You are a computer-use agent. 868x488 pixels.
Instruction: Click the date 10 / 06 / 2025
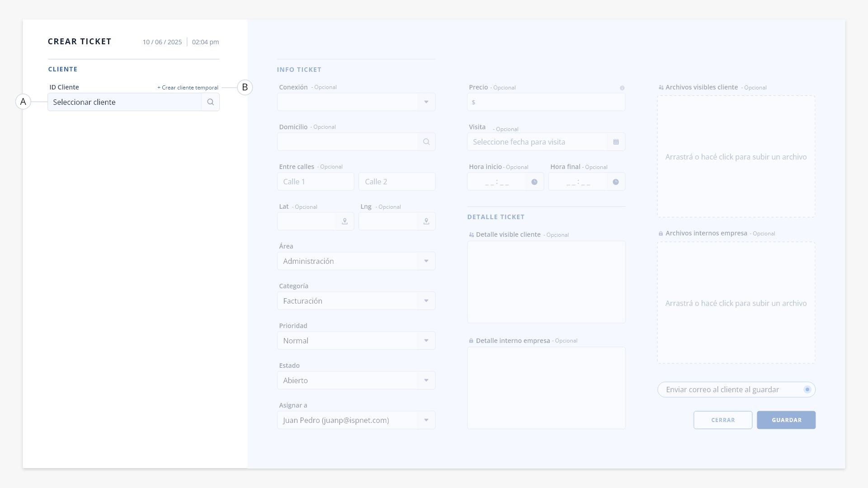(x=162, y=42)
